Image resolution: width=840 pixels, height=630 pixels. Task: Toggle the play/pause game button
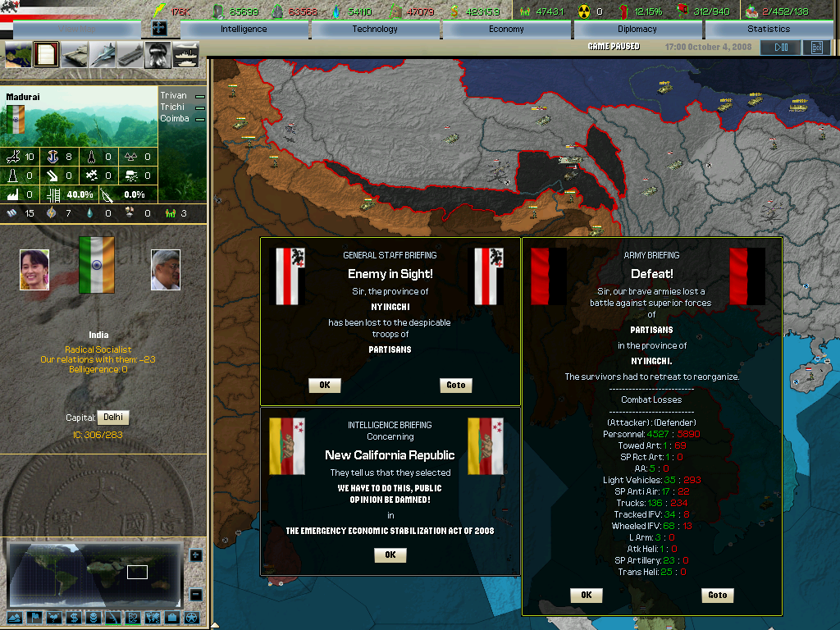780,48
